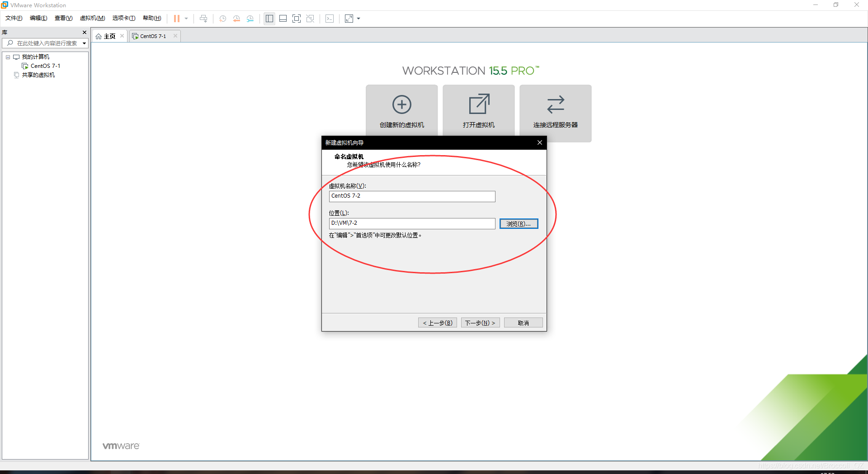Open the library search dropdown arrow

click(84, 43)
